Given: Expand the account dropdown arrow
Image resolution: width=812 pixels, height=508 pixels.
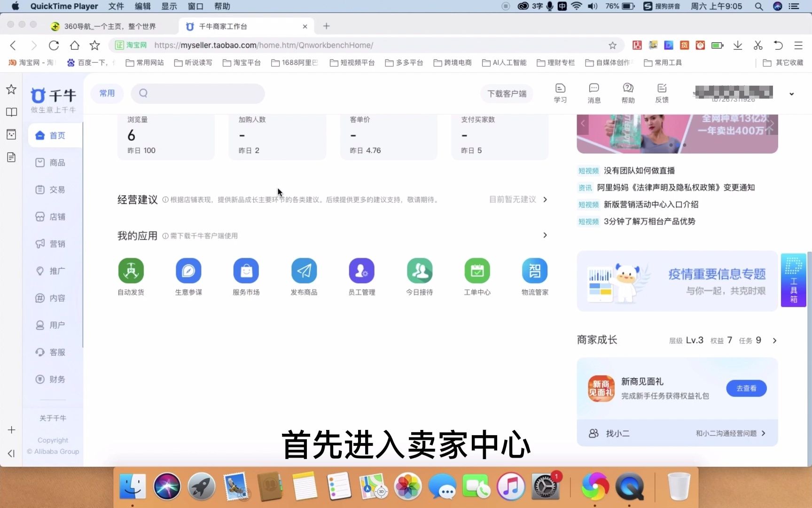Looking at the screenshot, I should (791, 94).
